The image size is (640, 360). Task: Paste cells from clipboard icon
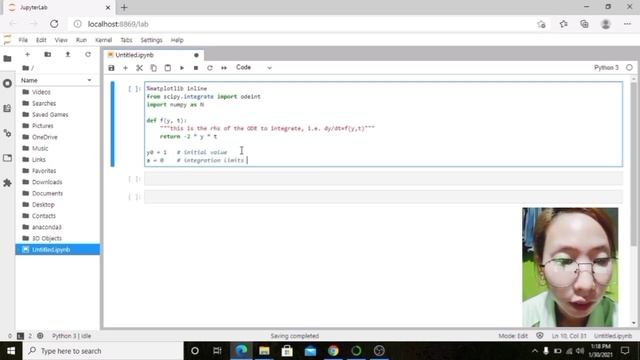pos(167,68)
